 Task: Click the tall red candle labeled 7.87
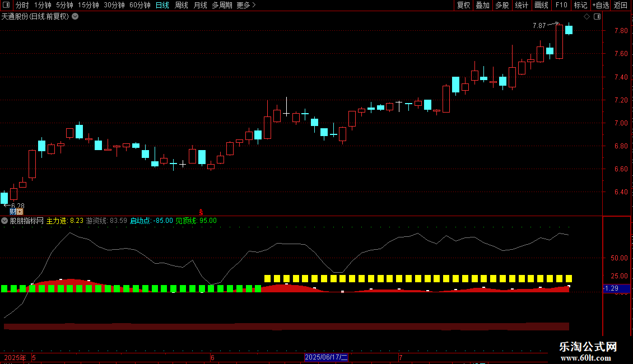click(x=559, y=41)
